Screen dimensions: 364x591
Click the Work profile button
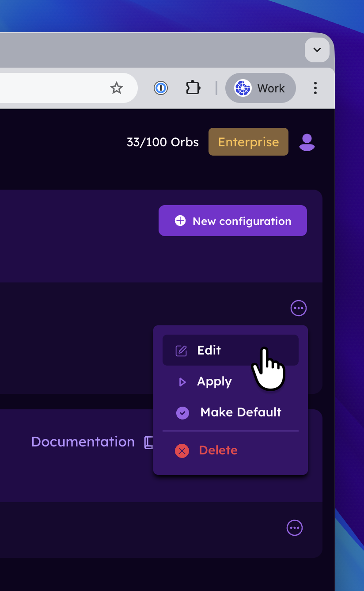[260, 88]
